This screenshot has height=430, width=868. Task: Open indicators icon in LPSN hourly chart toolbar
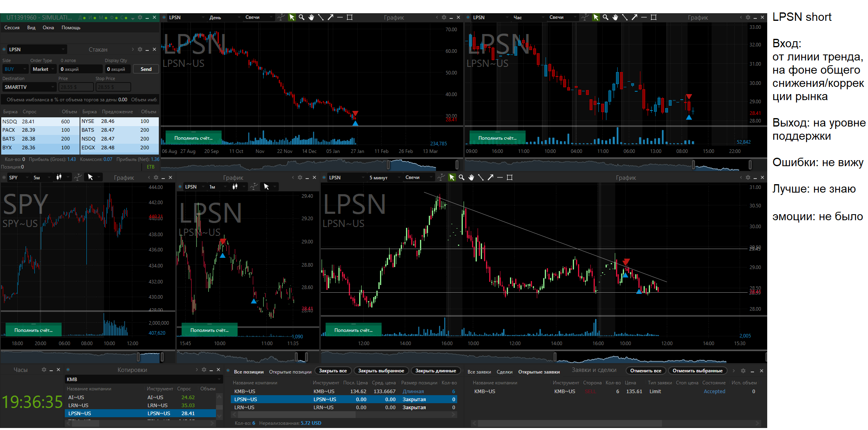[x=585, y=17]
